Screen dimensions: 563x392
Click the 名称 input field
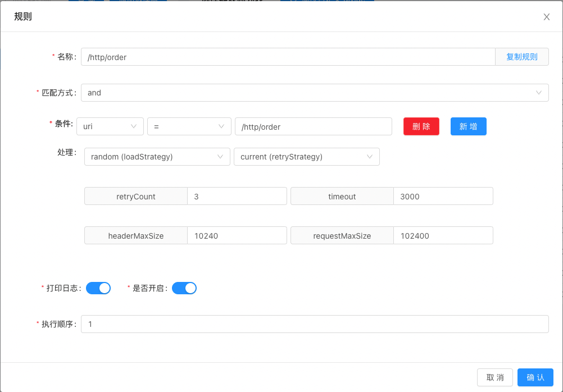[x=288, y=57]
